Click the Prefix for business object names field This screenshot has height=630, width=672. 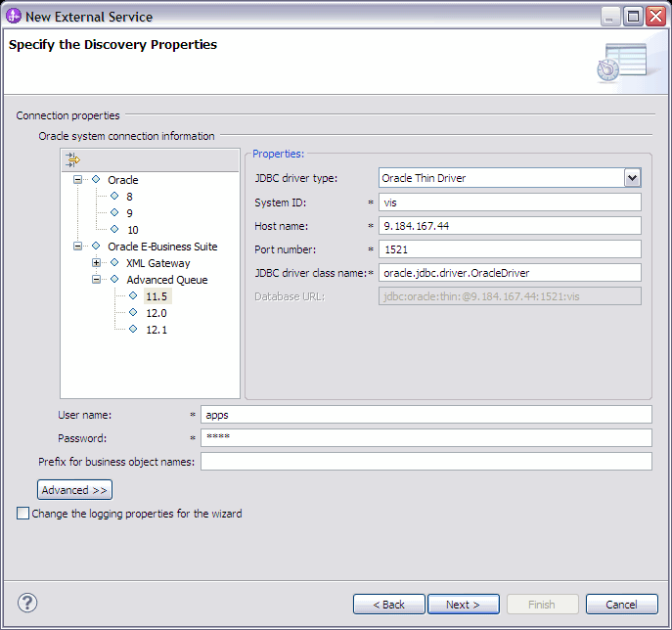click(426, 462)
